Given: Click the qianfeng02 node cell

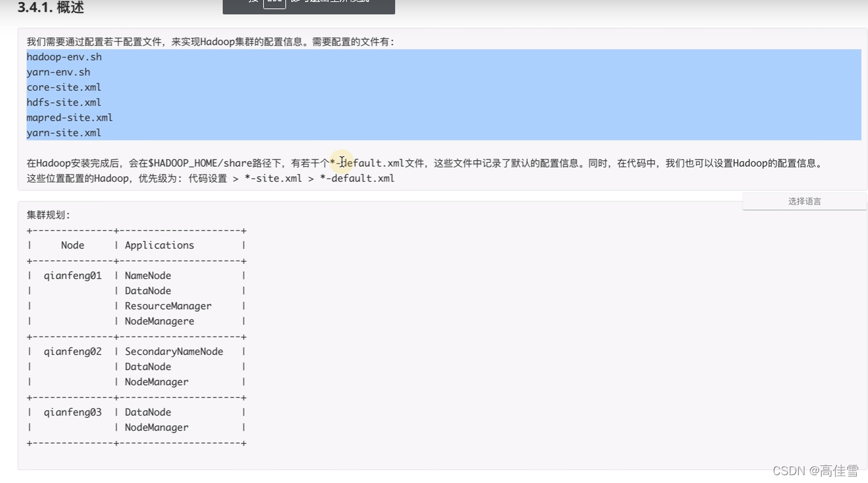Looking at the screenshot, I should coord(72,352).
